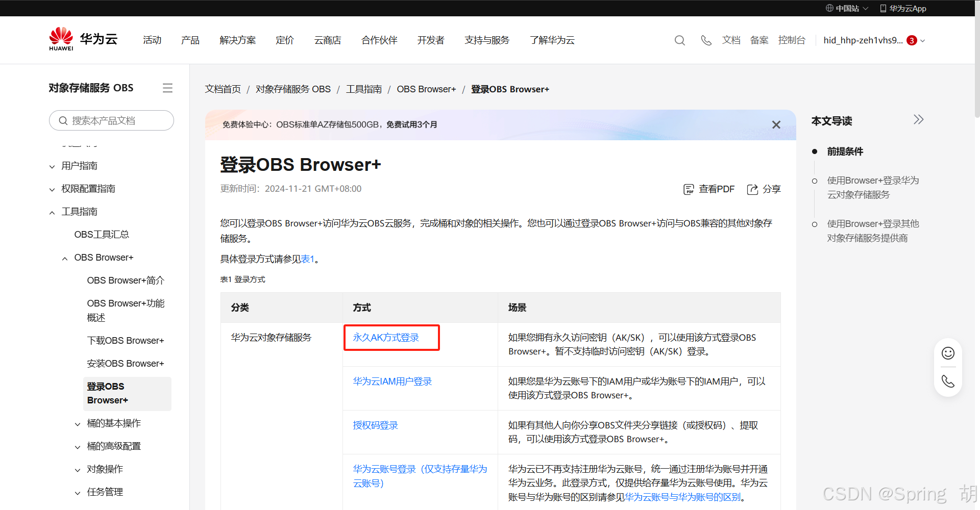Open the 活动 menu
The image size is (980, 510).
pyautogui.click(x=152, y=40)
